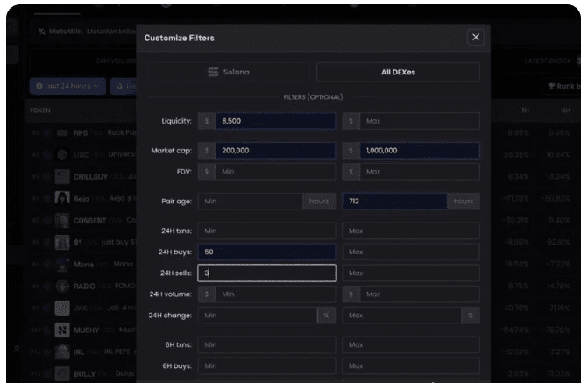Image resolution: width=588 pixels, height=383 pixels.
Task: Focus the 24H sells Max field
Action: [x=410, y=273]
